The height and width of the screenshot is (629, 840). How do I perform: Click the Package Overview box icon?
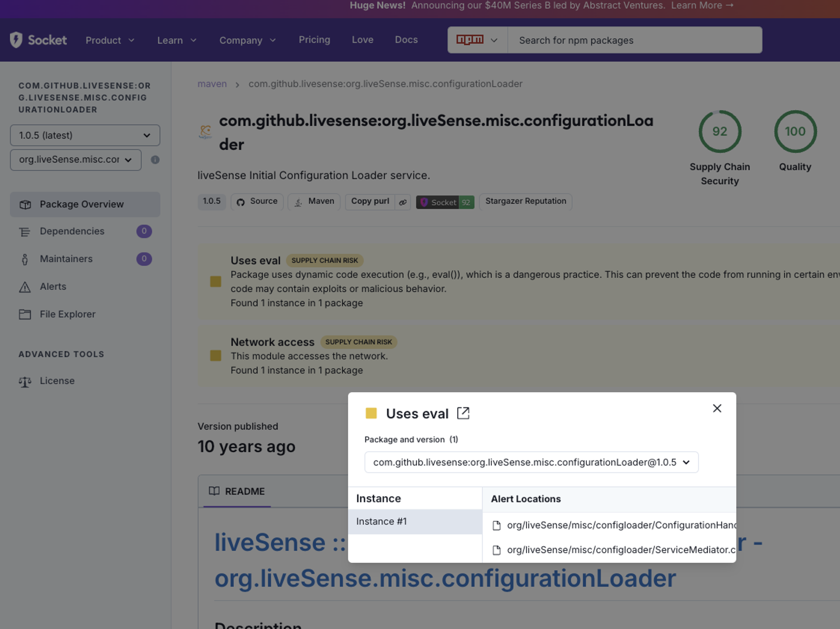pos(25,205)
